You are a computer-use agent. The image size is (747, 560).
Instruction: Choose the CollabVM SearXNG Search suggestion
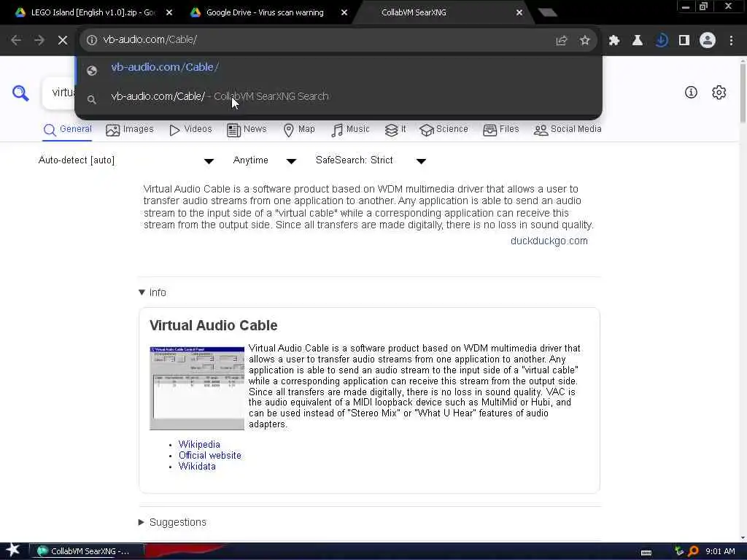[338, 97]
